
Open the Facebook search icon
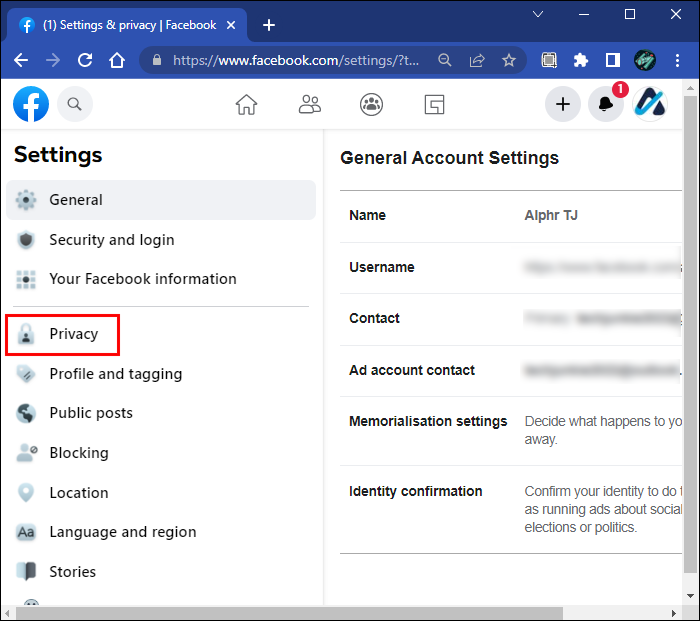[x=74, y=103]
